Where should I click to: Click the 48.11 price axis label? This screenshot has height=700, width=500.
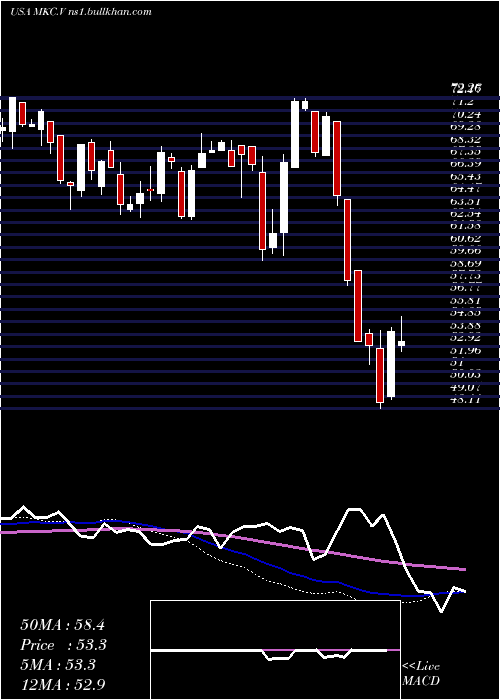tap(466, 400)
